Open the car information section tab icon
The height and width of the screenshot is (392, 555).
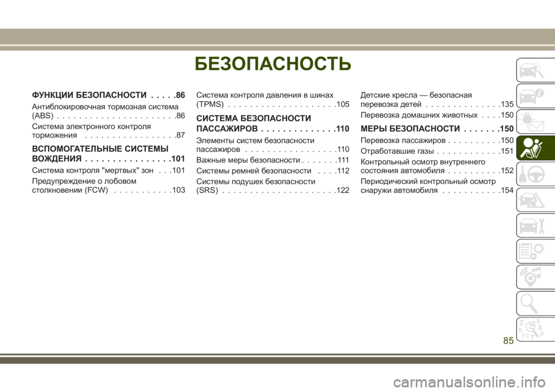pyautogui.click(x=535, y=96)
